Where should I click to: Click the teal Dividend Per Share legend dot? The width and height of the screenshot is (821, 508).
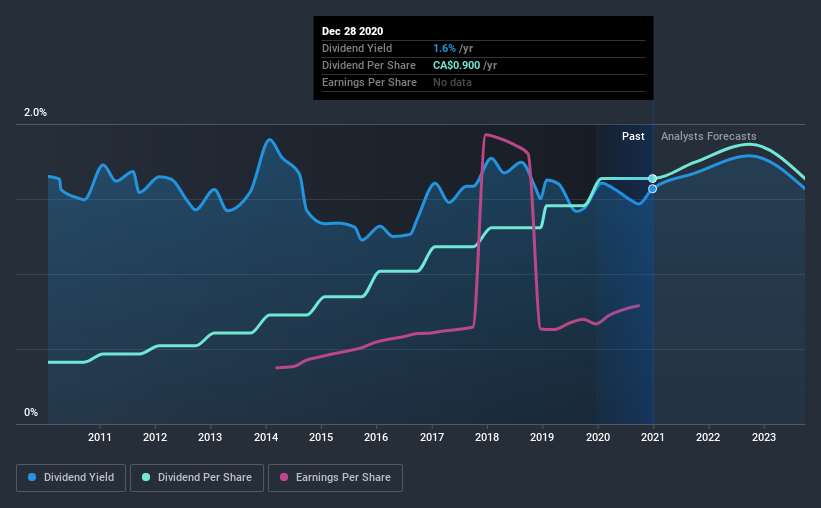point(146,477)
